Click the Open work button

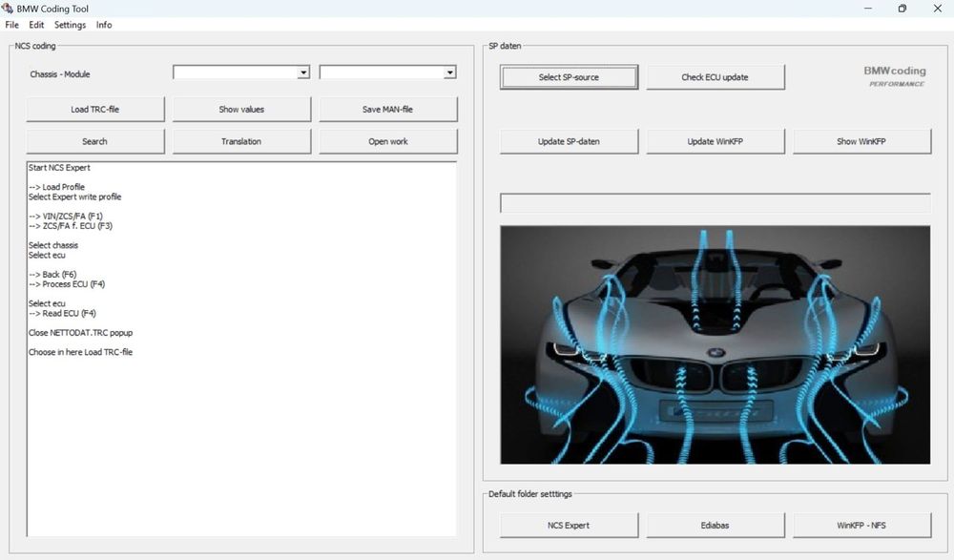click(387, 141)
